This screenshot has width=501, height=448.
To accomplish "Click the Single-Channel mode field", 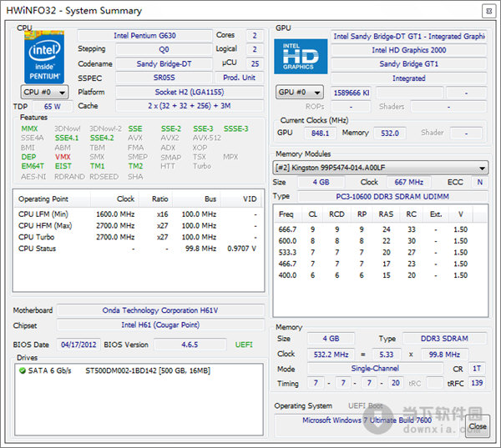I will click(x=375, y=369).
